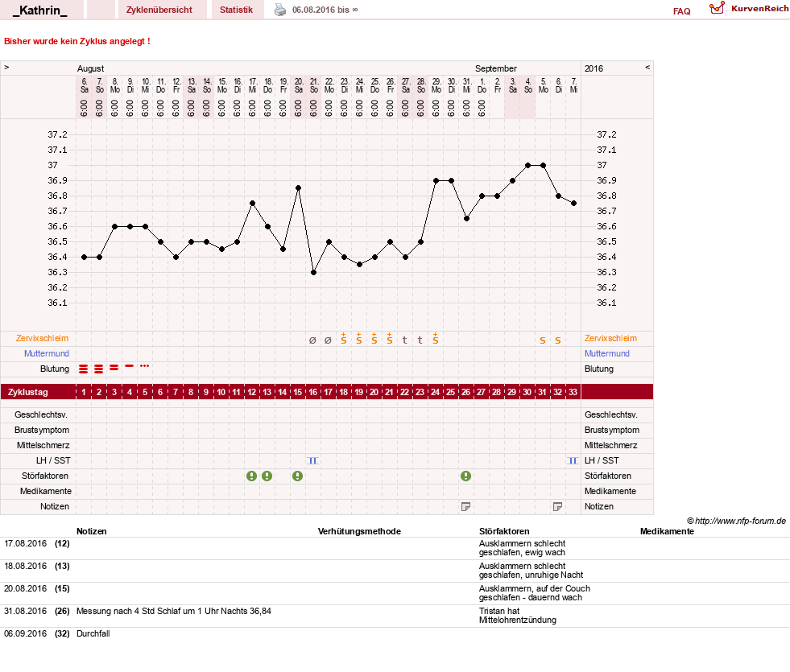Click the red warning Bisher wurde kein Zyklus angelegt
790x672 pixels.
coord(77,41)
